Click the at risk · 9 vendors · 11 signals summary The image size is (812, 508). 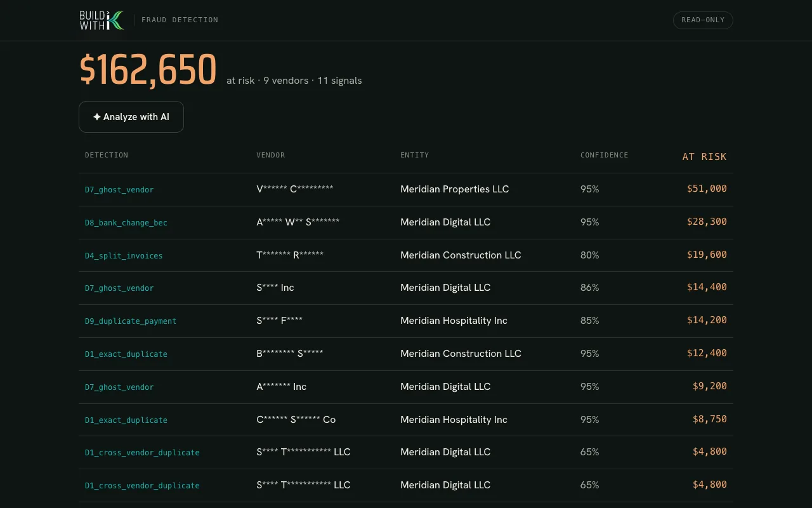294,81
